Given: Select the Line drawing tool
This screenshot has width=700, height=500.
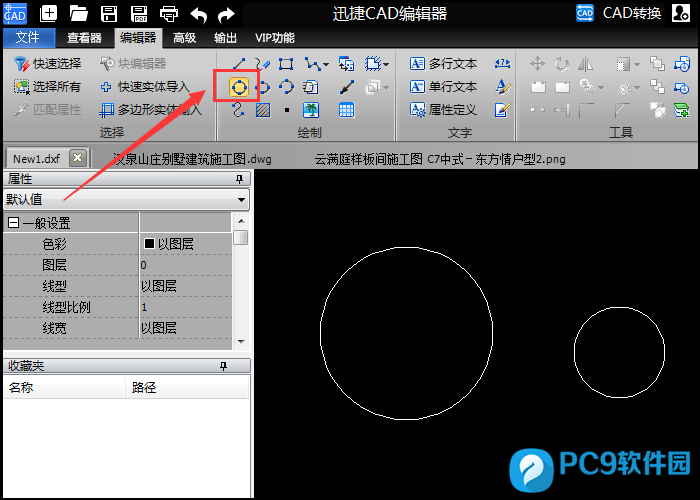Looking at the screenshot, I should point(239,63).
